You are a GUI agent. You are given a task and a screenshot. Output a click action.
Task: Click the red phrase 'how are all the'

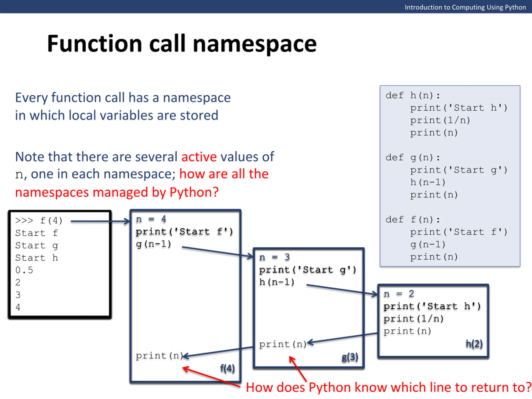click(224, 174)
